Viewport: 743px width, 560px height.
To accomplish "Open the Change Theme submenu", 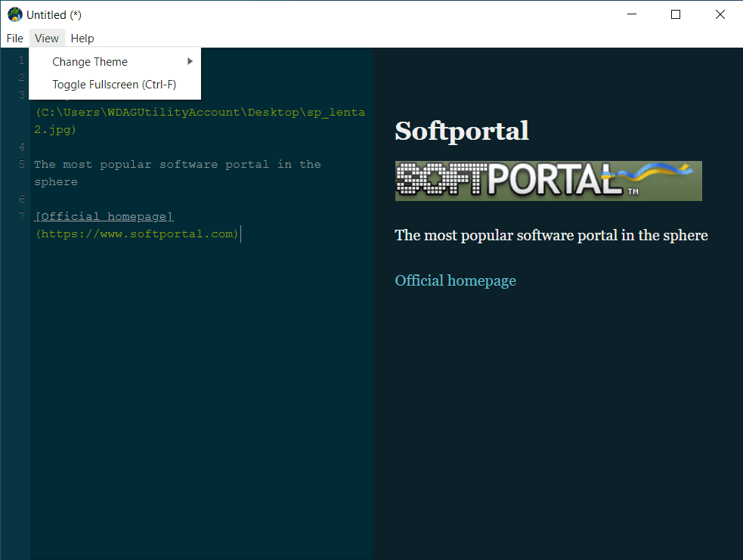I will click(x=115, y=61).
